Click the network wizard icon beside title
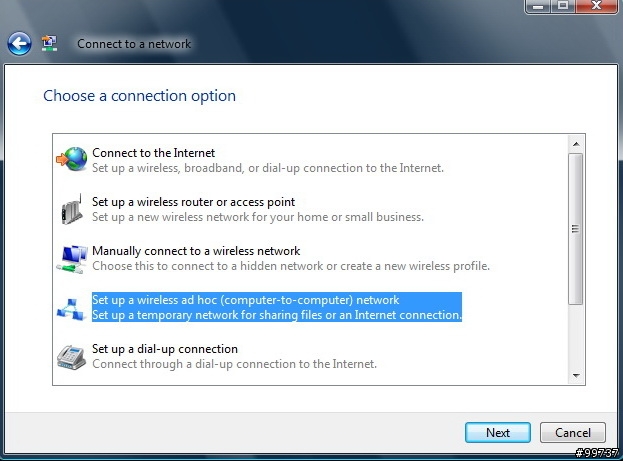 (x=49, y=43)
